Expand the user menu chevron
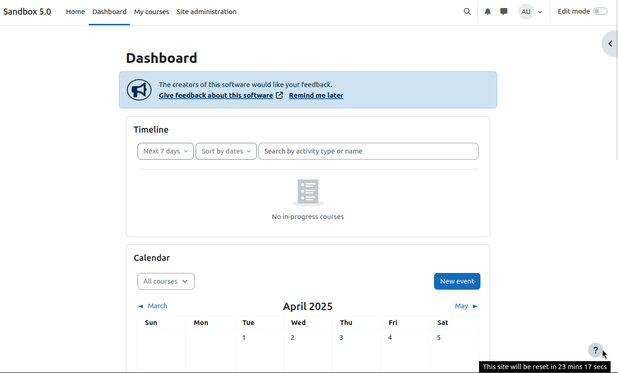Screen dimensions: 618x373 [x=540, y=12]
